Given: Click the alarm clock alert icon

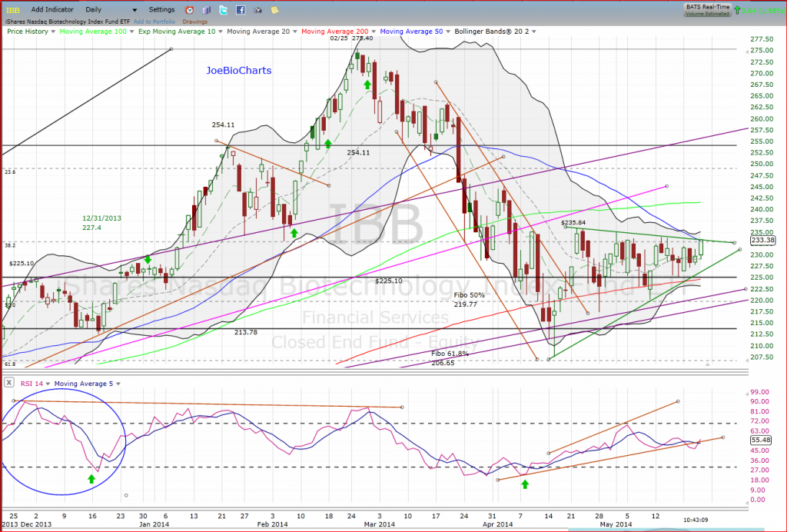Looking at the screenshot, I should click(189, 10).
